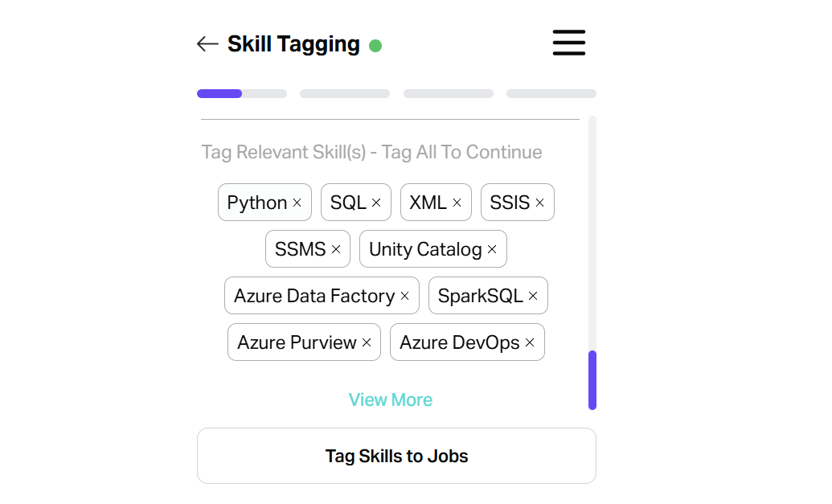The height and width of the screenshot is (504, 832).
Task: Remove the Azure Data Factory tag
Action: tap(404, 297)
